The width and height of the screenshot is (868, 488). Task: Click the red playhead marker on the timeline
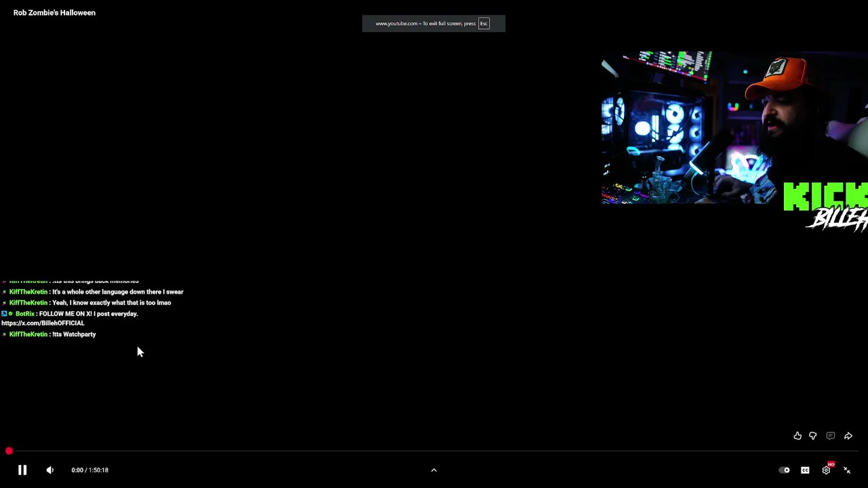point(9,451)
